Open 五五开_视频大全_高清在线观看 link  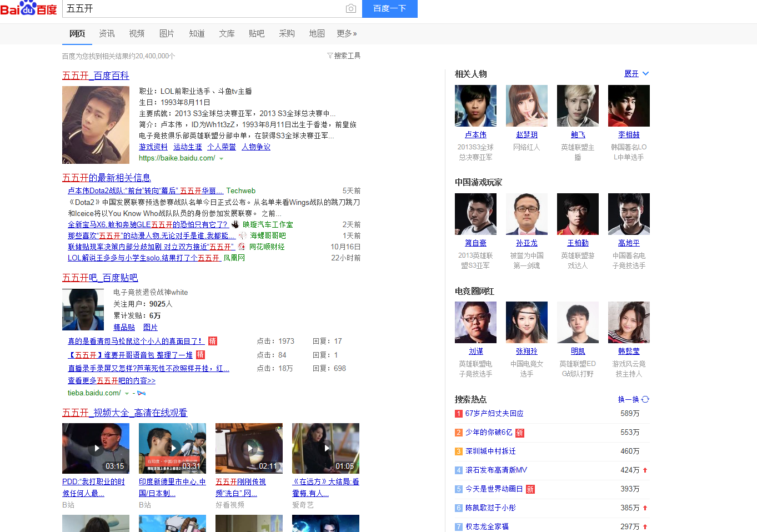coord(125,413)
